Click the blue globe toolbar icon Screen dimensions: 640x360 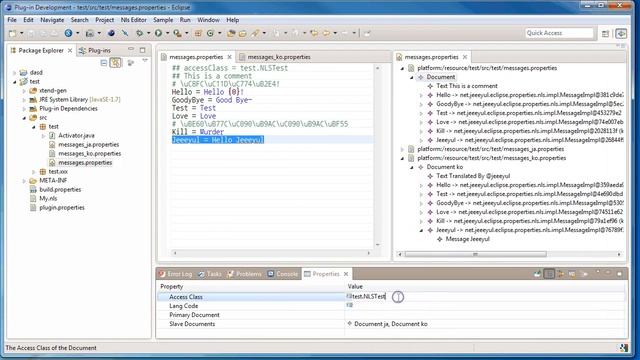(x=68, y=33)
